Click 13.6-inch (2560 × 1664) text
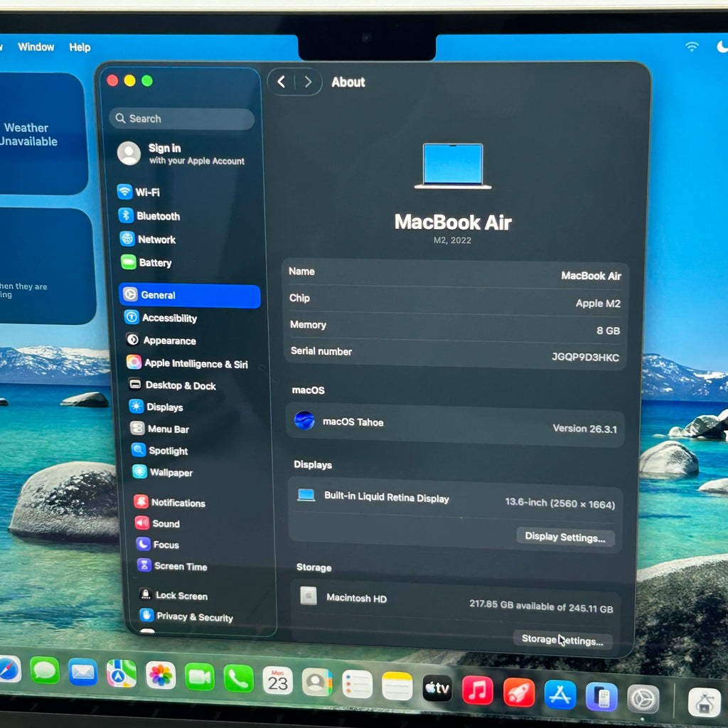Viewport: 728px width, 728px height. tap(560, 503)
